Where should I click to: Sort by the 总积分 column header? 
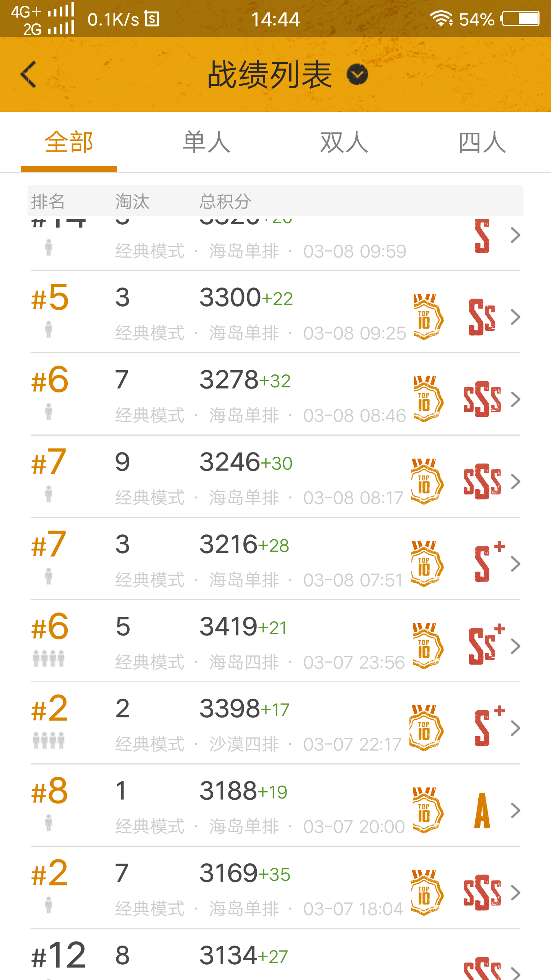pyautogui.click(x=225, y=201)
